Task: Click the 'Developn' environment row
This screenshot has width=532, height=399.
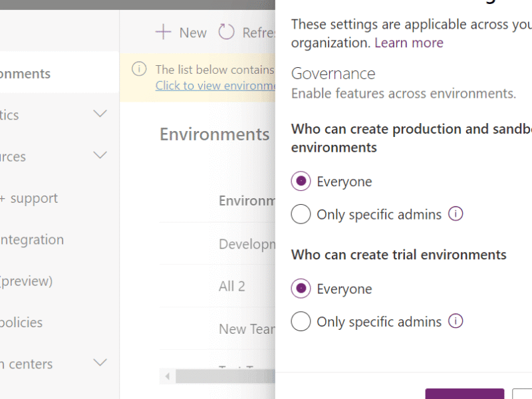Action: pos(217,244)
